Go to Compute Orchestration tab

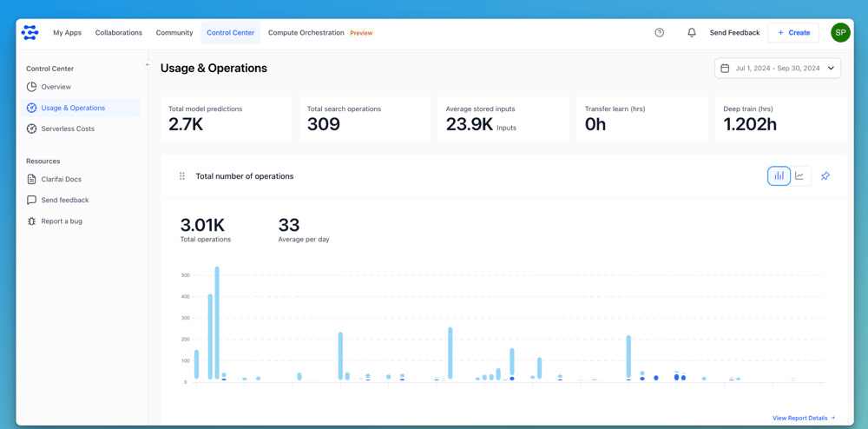[x=306, y=33]
